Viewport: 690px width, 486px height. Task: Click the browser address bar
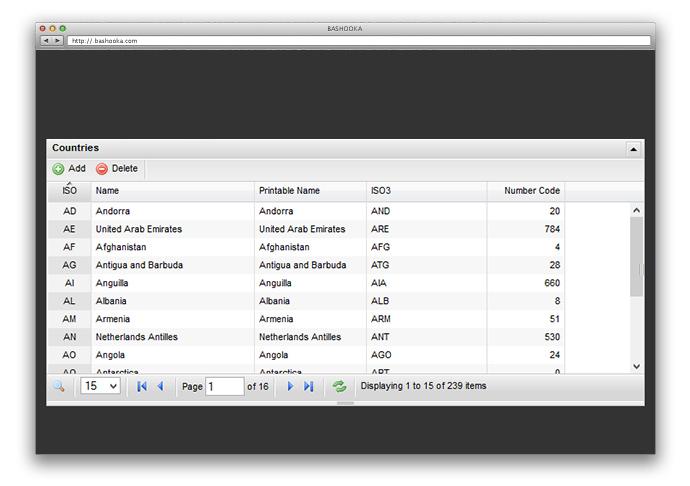click(x=359, y=40)
